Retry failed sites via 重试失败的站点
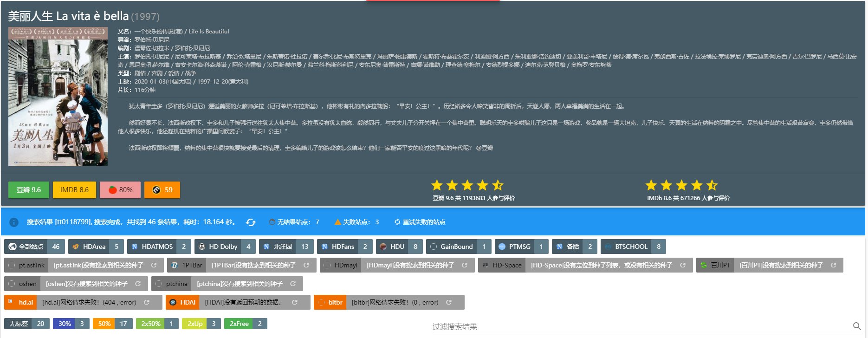The height and width of the screenshot is (338, 868). pos(420,222)
